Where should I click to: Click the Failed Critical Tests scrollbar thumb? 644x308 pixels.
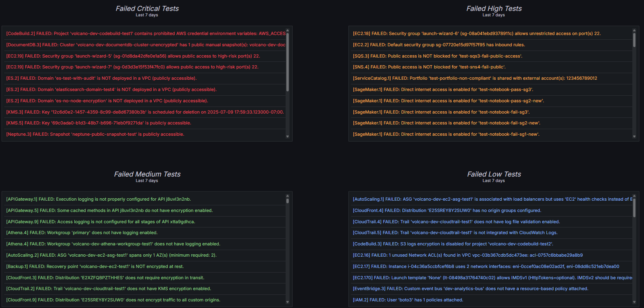point(288,62)
